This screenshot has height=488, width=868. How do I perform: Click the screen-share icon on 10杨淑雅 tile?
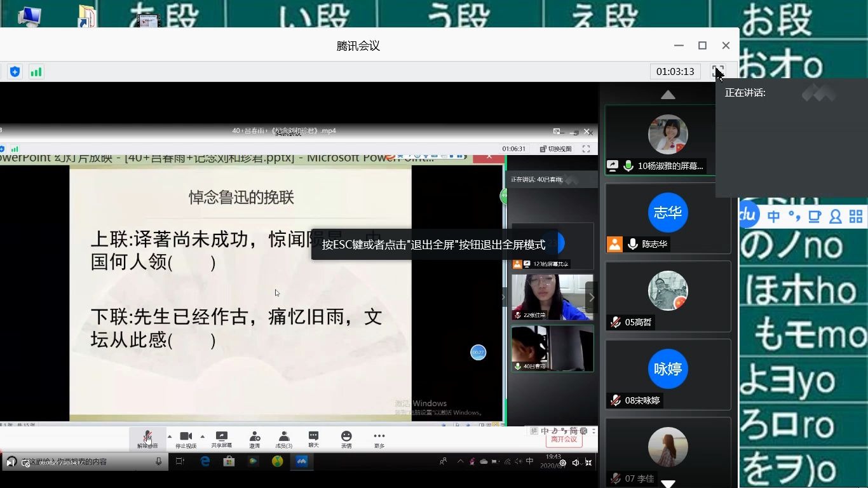click(x=613, y=166)
